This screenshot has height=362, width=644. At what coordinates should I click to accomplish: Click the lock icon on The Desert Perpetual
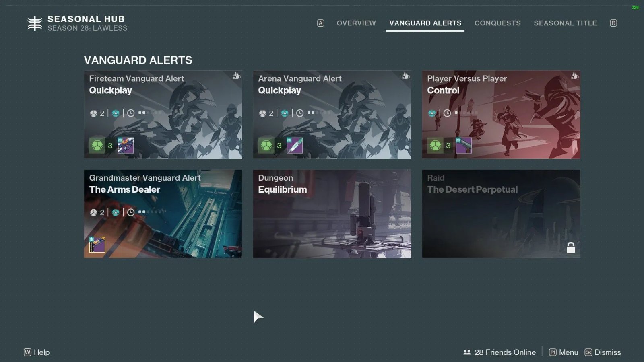pyautogui.click(x=571, y=247)
